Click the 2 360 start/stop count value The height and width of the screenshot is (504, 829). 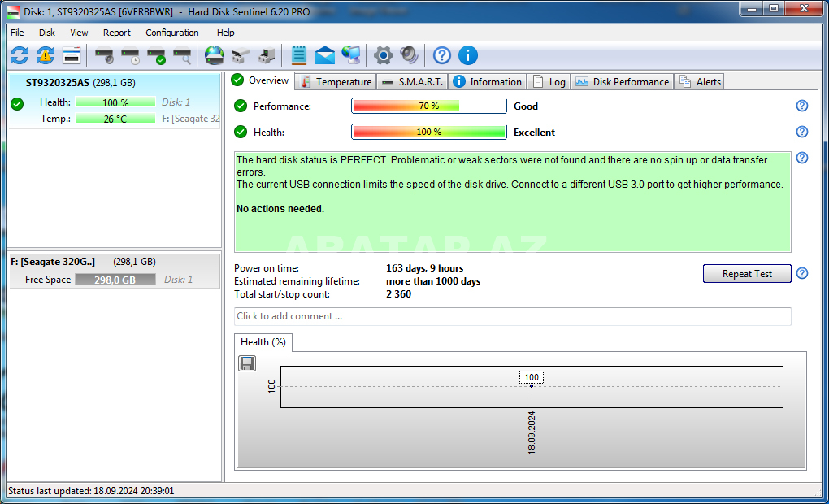click(x=398, y=294)
